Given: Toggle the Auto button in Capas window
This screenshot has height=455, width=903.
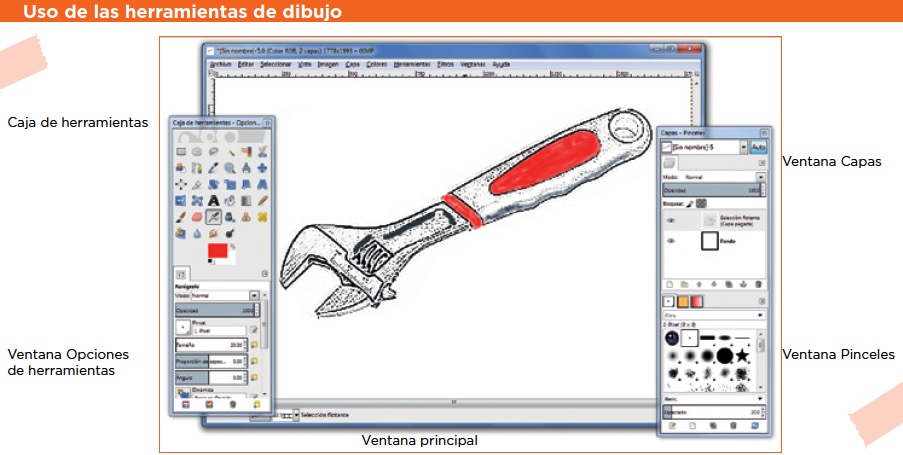Looking at the screenshot, I should click(x=758, y=147).
